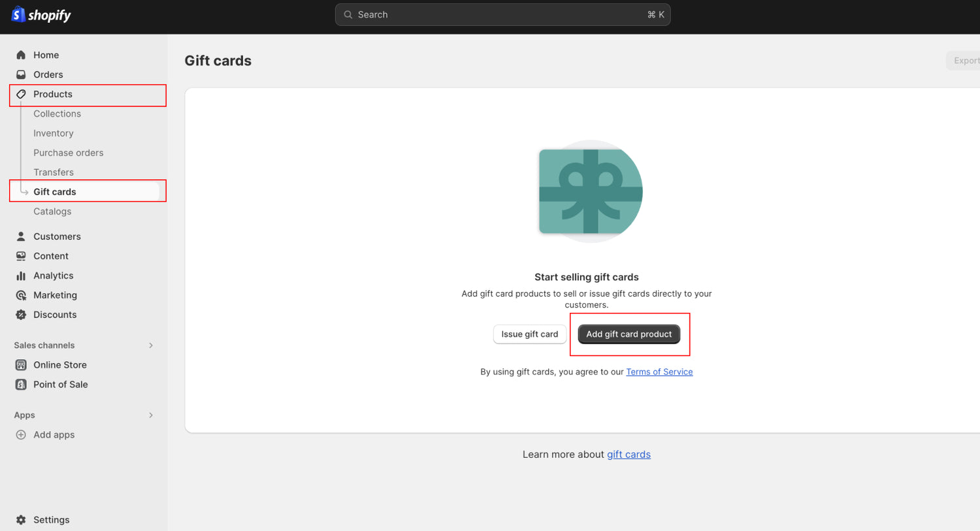The image size is (980, 531).
Task: Click the Home house icon
Action: (21, 55)
